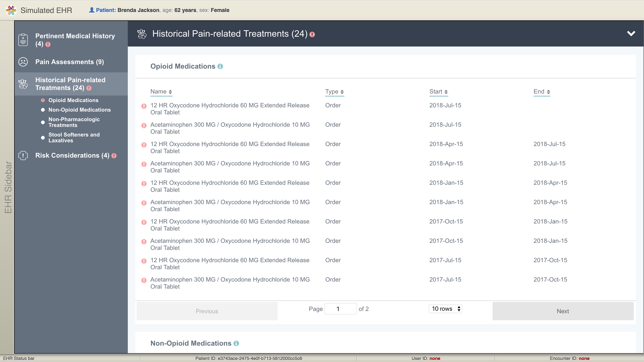Image resolution: width=644 pixels, height=362 pixels.
Task: Click the Historical Pain-related Treatments icon
Action: pos(23,83)
